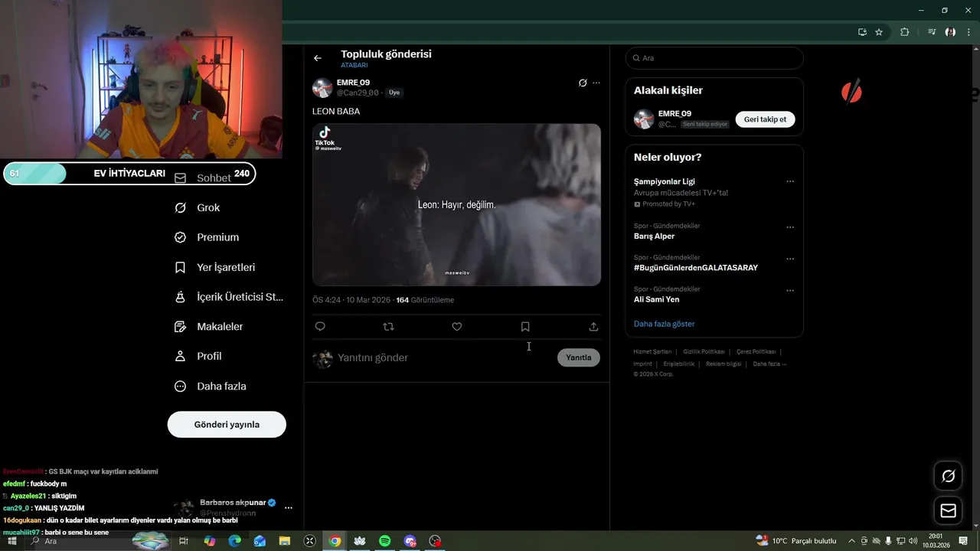Screen dimensions: 980x551
Task: Click the Yanıtla reply button
Action: point(579,357)
